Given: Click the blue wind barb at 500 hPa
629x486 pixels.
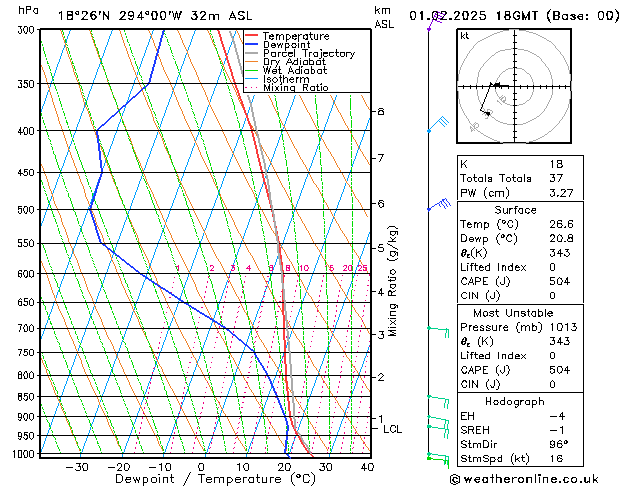Looking at the screenshot, I should click(x=439, y=204).
